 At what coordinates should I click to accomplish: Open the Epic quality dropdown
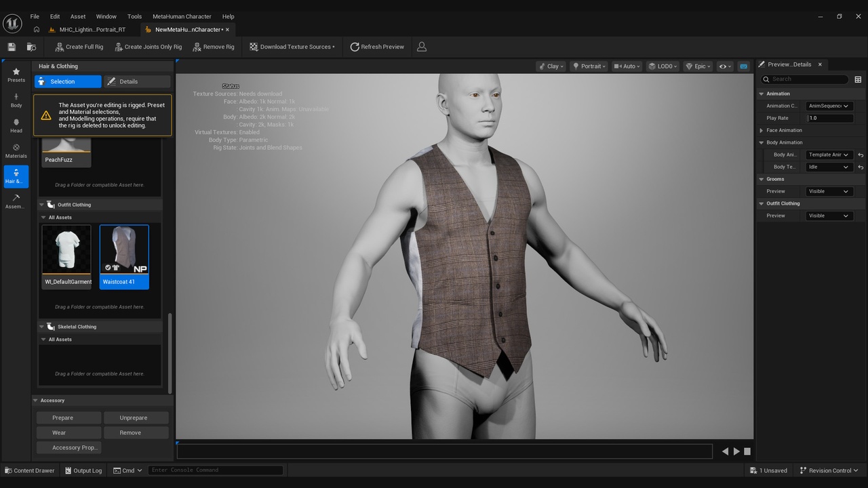coord(698,66)
